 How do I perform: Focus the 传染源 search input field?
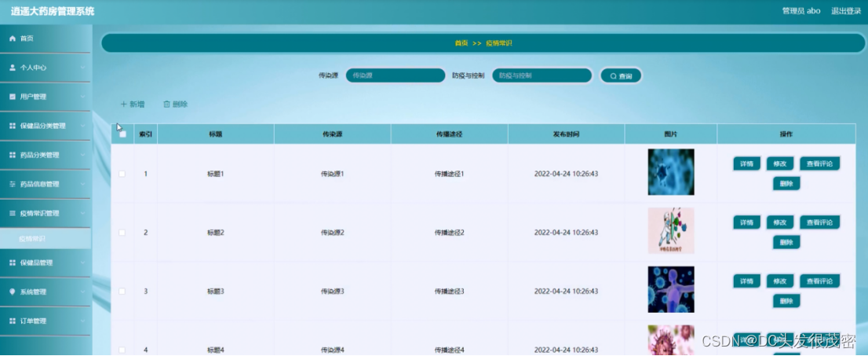pos(396,75)
